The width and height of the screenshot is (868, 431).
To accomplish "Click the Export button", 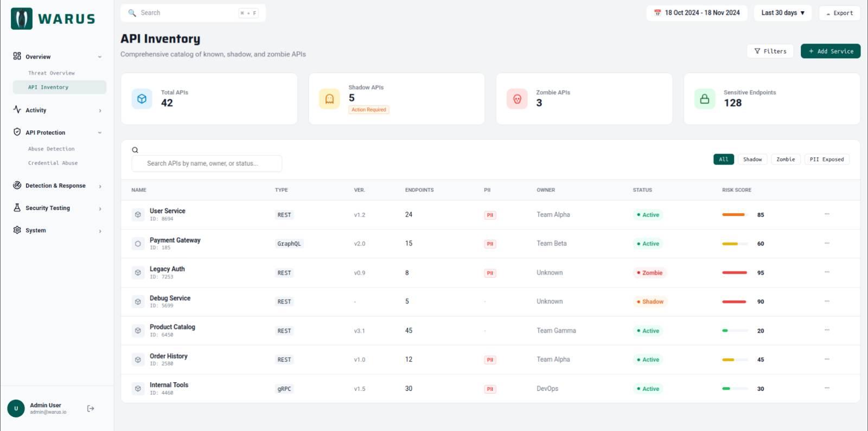I will click(x=840, y=13).
